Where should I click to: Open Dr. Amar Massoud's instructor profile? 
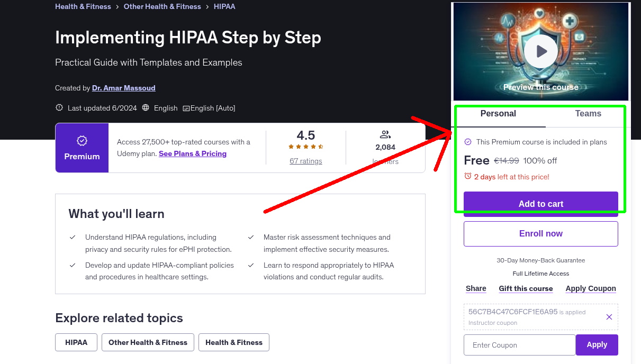[x=123, y=88]
